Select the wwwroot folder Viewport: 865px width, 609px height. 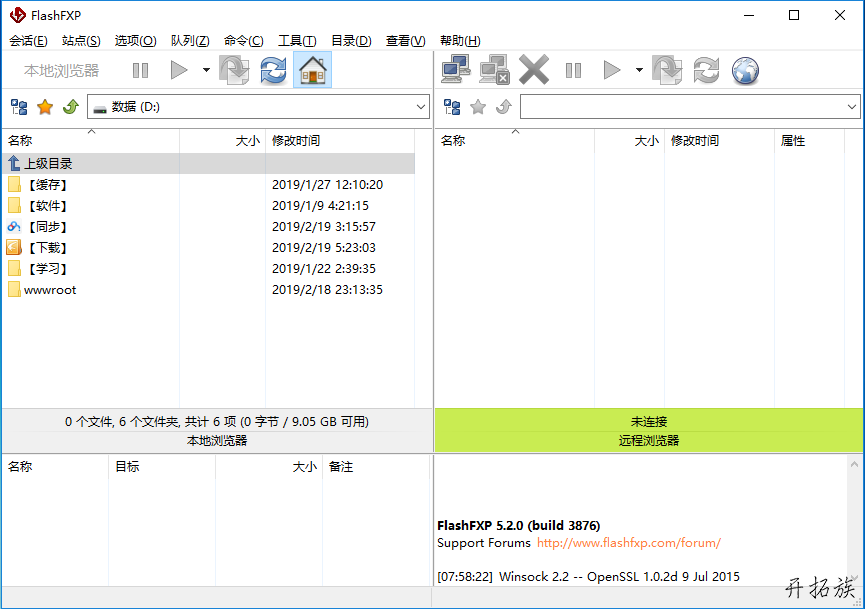209,290
